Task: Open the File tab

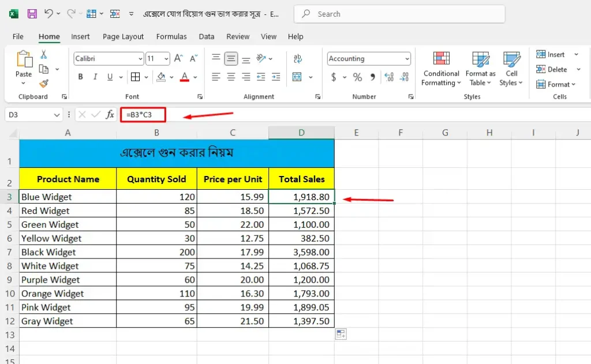Action: (x=18, y=36)
